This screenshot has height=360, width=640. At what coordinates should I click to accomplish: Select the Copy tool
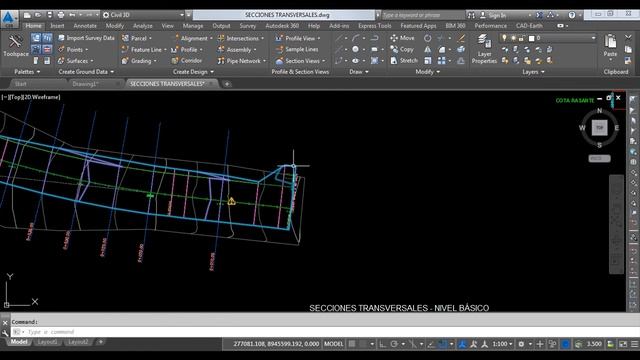tap(402, 49)
